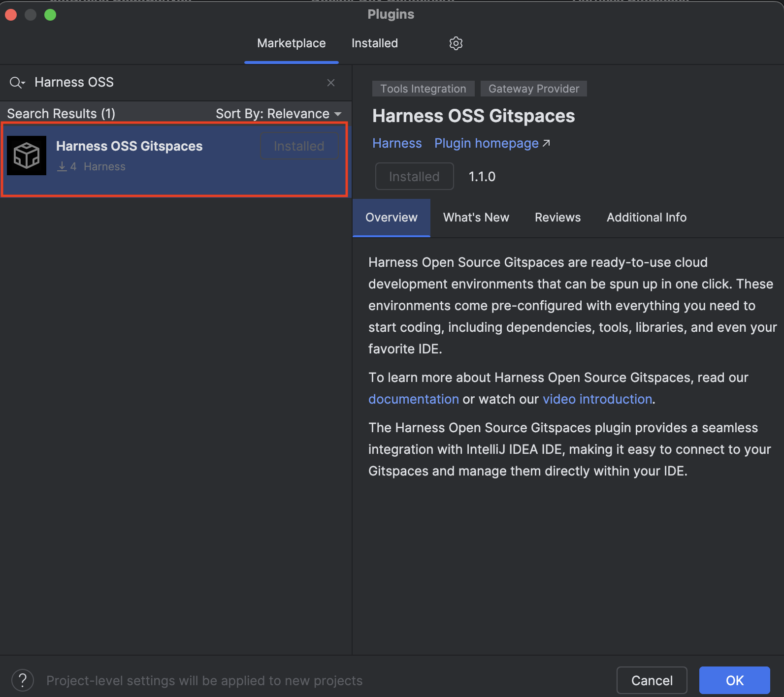Image resolution: width=784 pixels, height=697 pixels.
Task: Select the Overview tab
Action: (391, 218)
